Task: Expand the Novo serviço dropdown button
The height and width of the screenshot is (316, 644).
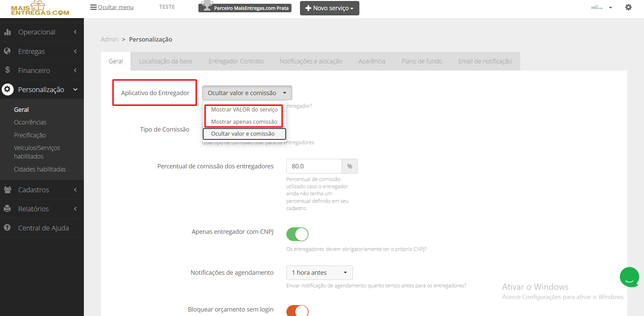Action: point(329,8)
